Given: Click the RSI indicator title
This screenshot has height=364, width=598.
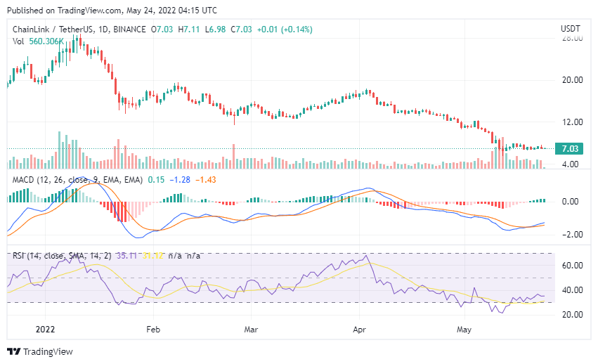Looking at the screenshot, I should (62, 256).
